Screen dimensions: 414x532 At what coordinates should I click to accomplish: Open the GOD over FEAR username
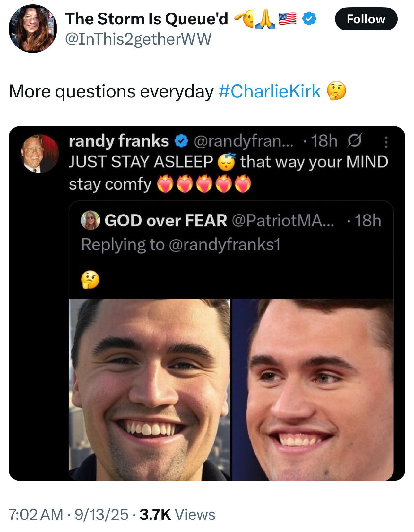[x=166, y=221]
